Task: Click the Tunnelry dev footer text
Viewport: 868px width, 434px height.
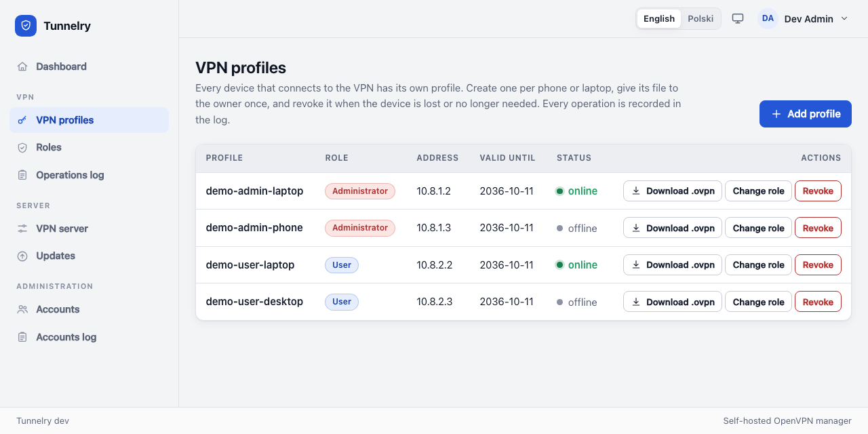Action: 43,421
